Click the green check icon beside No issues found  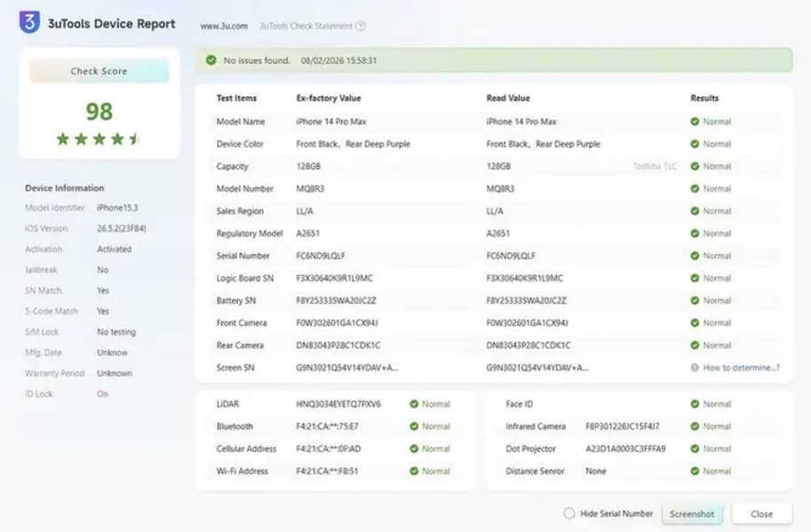click(x=211, y=60)
